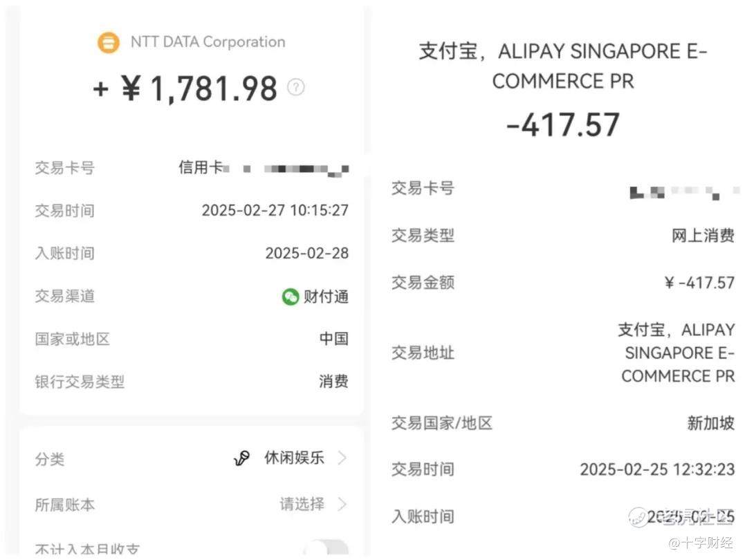Click the ALIPAY SINGAPORE E-COMMERCE PR title
747x560 pixels.
tap(563, 66)
